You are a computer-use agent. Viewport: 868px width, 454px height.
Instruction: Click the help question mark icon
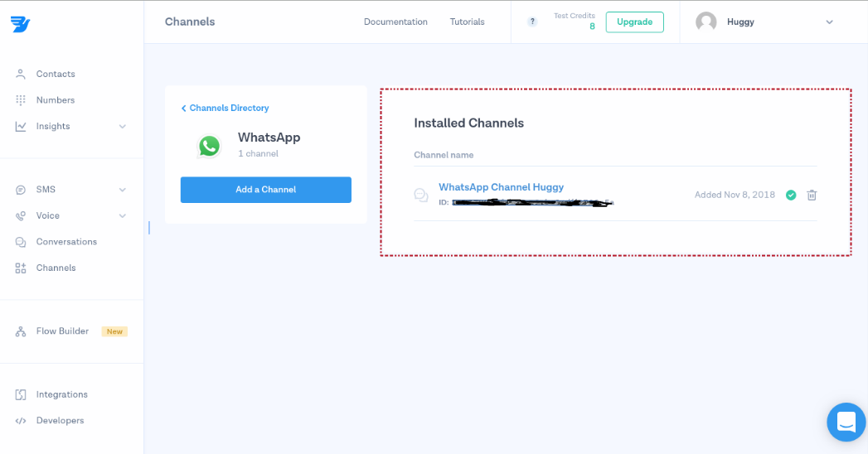point(532,22)
